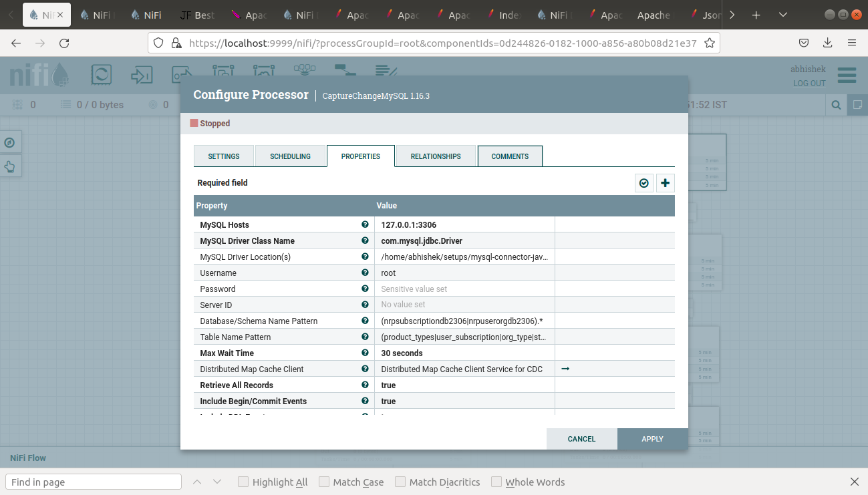Open the Label tool icon
The height and width of the screenshot is (495, 868).
(386, 69)
